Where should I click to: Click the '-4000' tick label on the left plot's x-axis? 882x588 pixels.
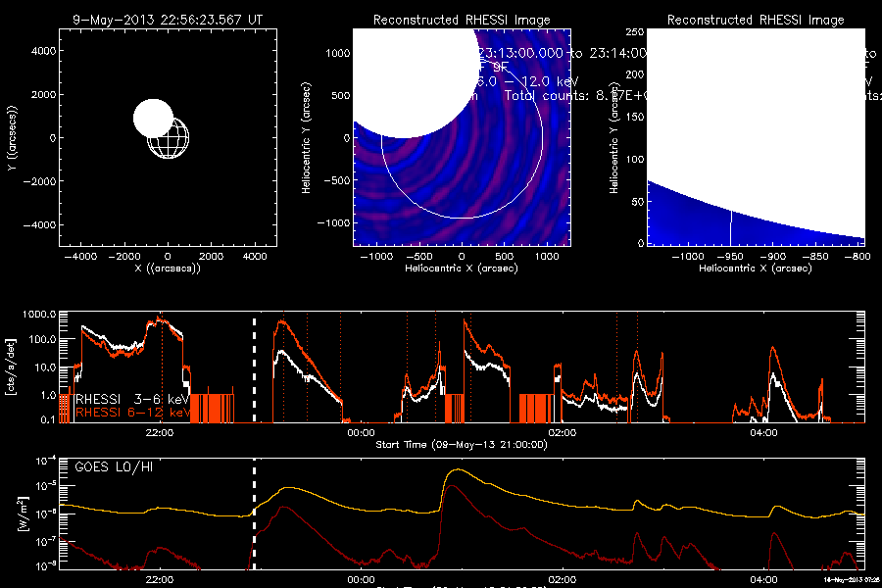pyautogui.click(x=81, y=257)
